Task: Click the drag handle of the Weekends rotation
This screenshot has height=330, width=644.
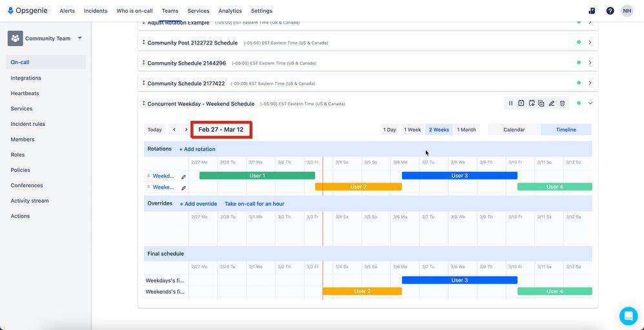Action: (x=148, y=187)
